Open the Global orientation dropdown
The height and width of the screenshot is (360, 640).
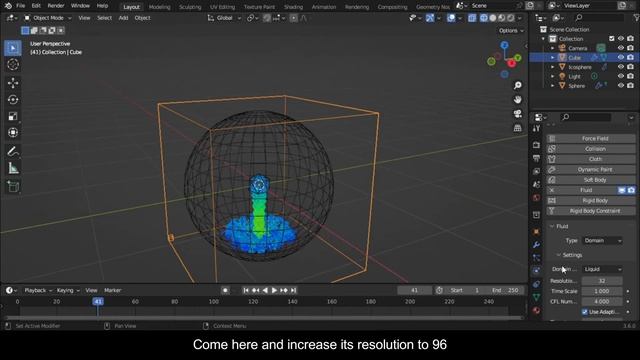click(x=224, y=18)
